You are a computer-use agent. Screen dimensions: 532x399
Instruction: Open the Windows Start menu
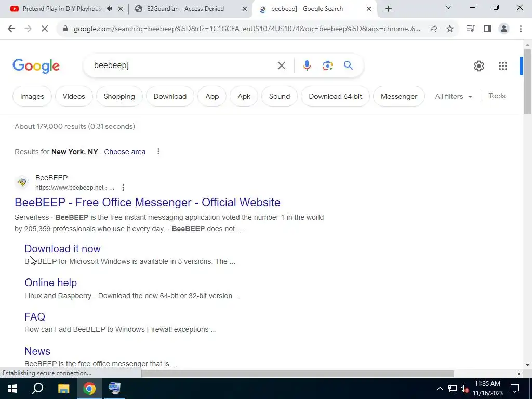coord(12,389)
